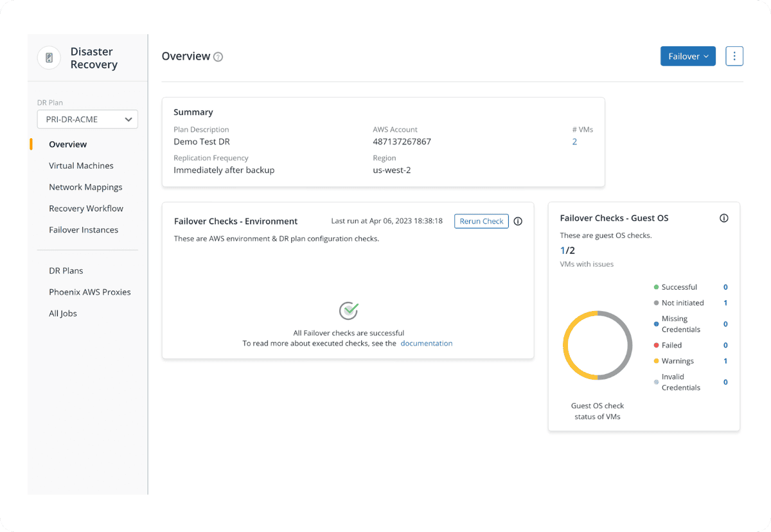
Task: Select Failover Instances in sidebar
Action: pyautogui.click(x=84, y=229)
